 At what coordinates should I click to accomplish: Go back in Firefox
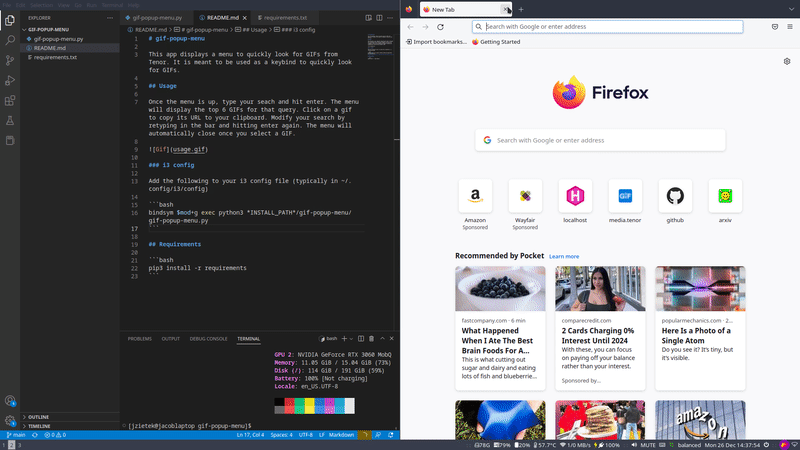coord(410,27)
